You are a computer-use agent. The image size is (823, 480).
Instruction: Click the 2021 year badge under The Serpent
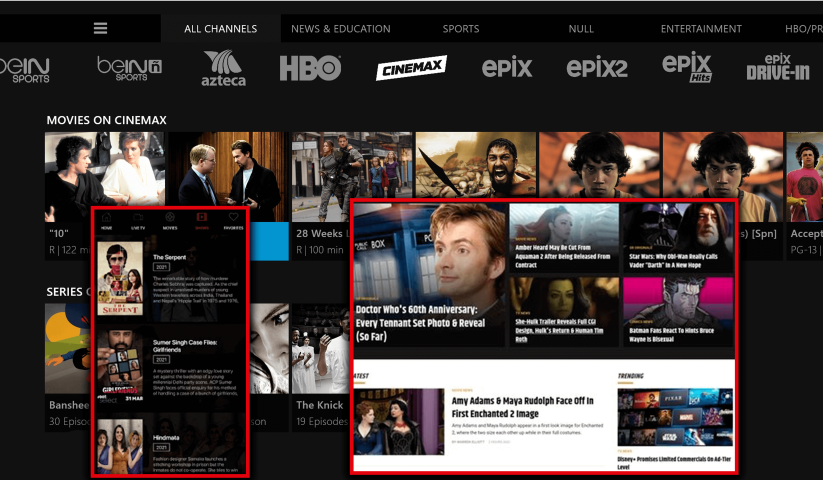click(161, 267)
